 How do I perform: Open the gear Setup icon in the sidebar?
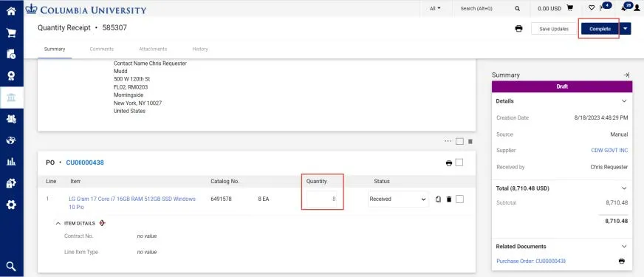pos(11,205)
